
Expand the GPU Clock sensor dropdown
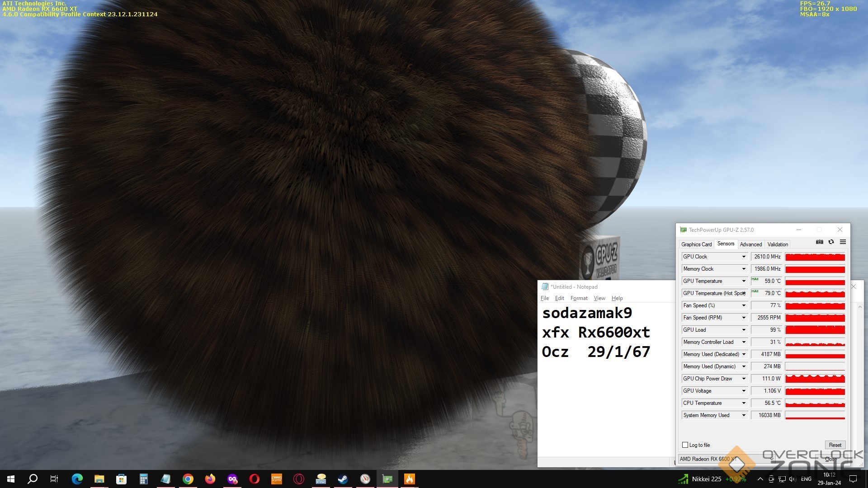743,257
